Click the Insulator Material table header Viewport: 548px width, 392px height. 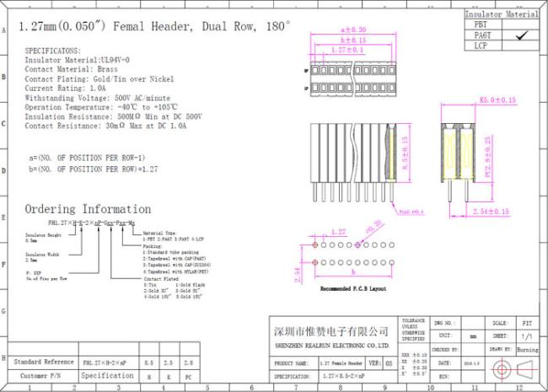[502, 14]
